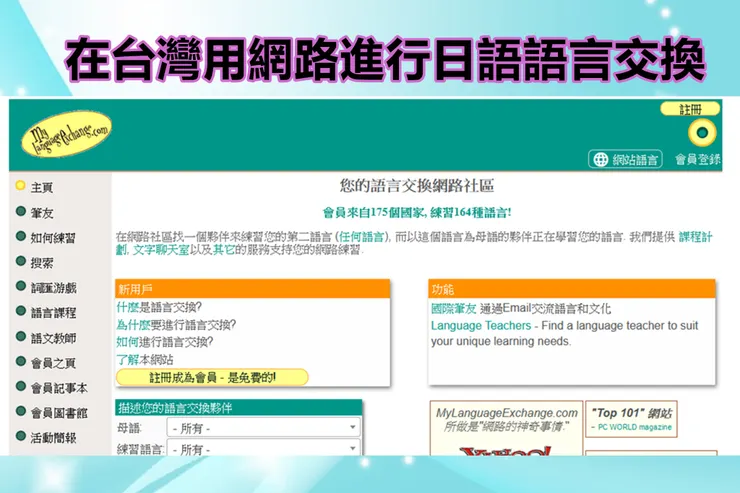Click the MyLanguageExchange.com testimonial quote

point(506,419)
